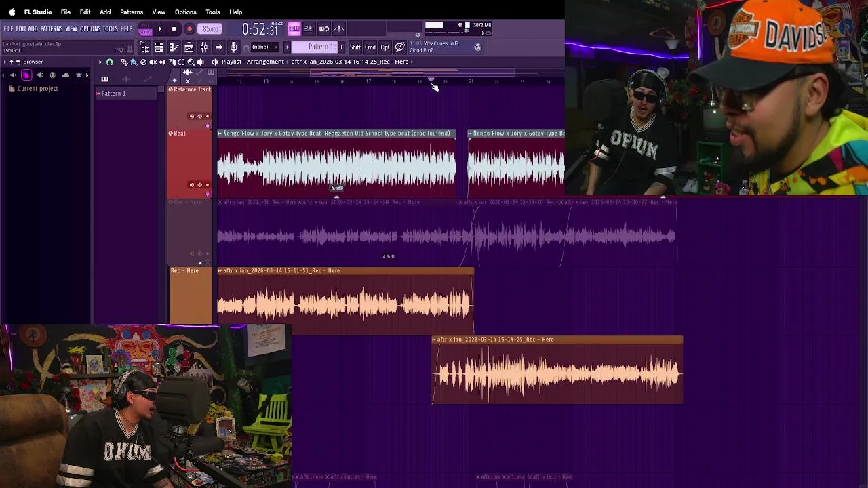868x488 pixels.
Task: Click the microphone recording options icon
Action: click(233, 47)
